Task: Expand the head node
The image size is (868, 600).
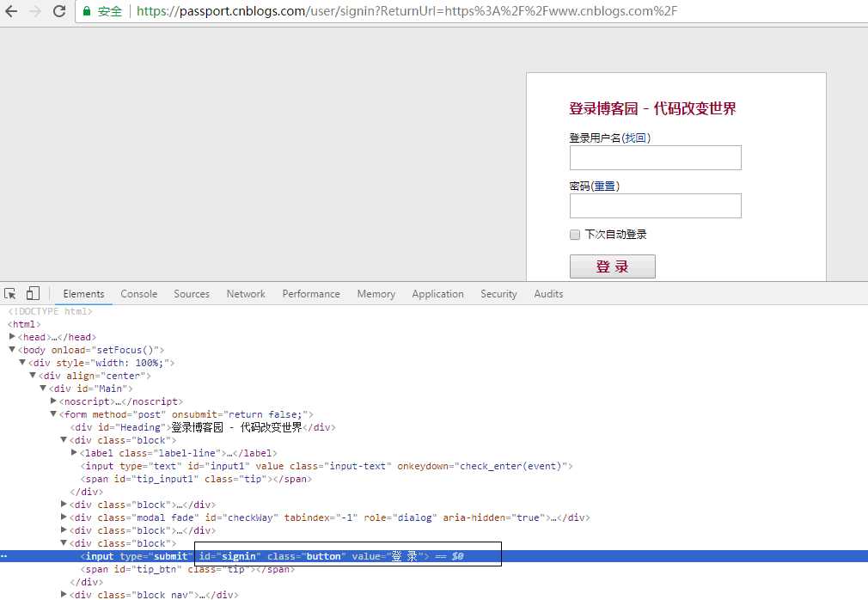Action: [x=12, y=336]
